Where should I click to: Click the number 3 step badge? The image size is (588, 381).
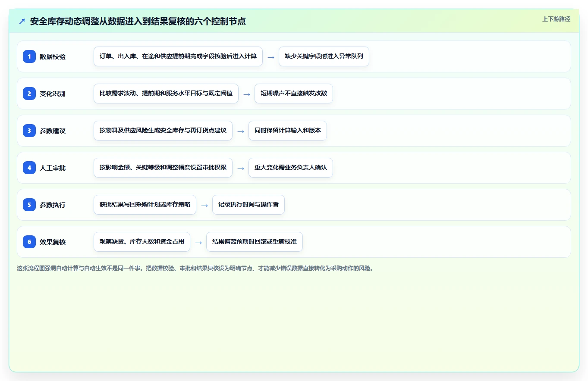click(29, 130)
